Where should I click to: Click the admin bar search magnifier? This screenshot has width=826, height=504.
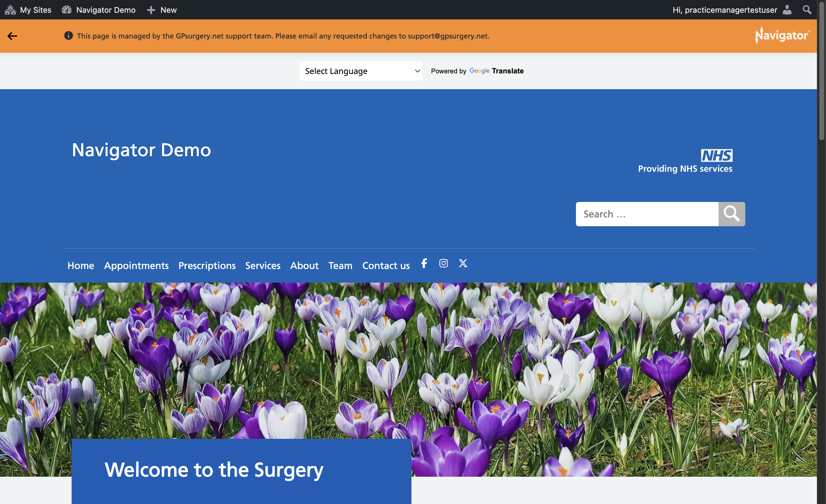[x=807, y=10]
